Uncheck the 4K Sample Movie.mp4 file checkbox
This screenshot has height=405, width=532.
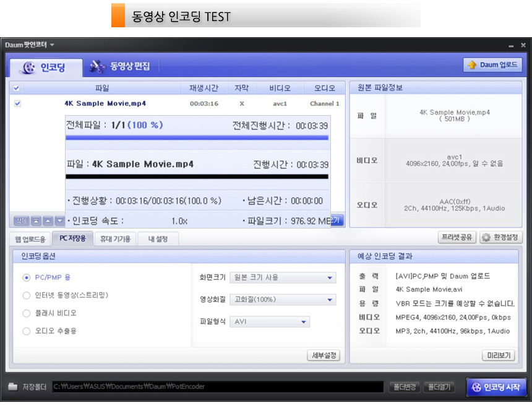[17, 103]
